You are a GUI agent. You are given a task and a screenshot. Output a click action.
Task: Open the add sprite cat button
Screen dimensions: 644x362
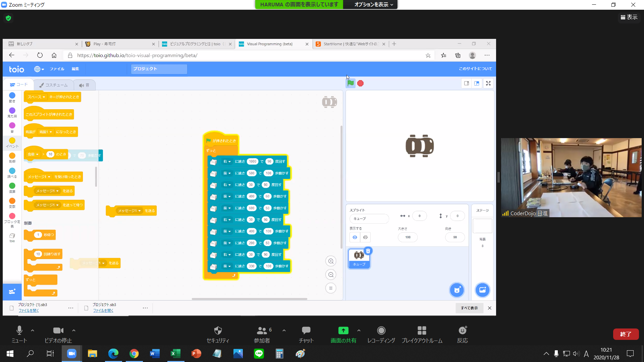pos(457,290)
